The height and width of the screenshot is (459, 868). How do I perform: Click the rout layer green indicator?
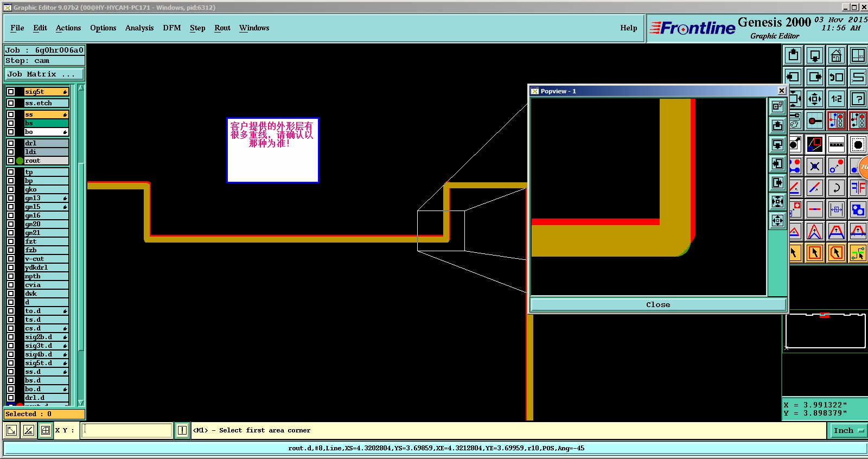point(20,161)
